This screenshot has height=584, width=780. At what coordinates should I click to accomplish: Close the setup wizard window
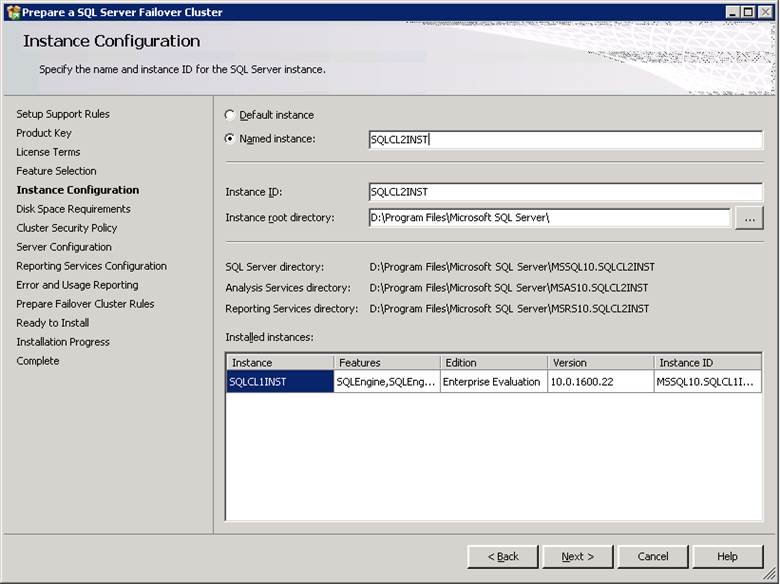pyautogui.click(x=765, y=12)
